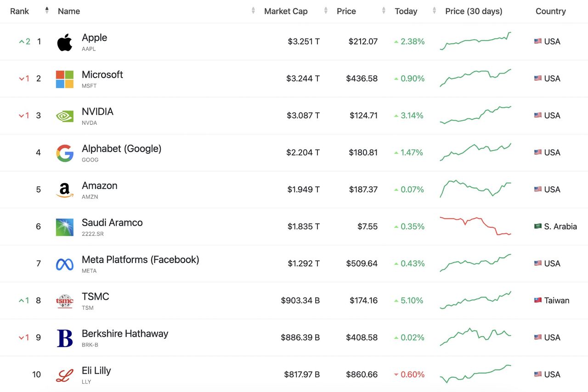
Task: Sort by Price column header
Action: (x=346, y=11)
